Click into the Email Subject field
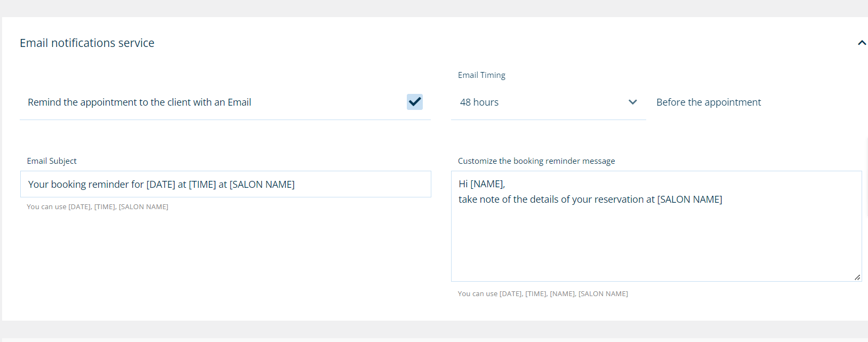The width and height of the screenshot is (868, 342). tap(226, 184)
